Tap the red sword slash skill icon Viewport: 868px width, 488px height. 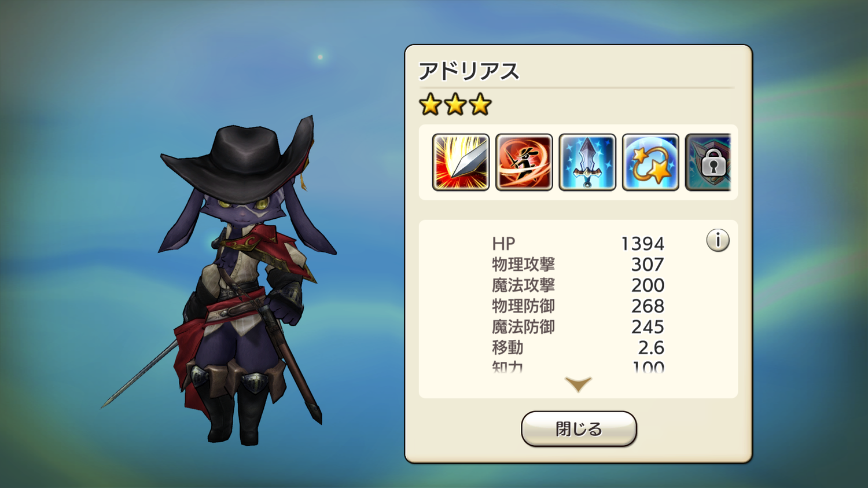click(x=461, y=163)
